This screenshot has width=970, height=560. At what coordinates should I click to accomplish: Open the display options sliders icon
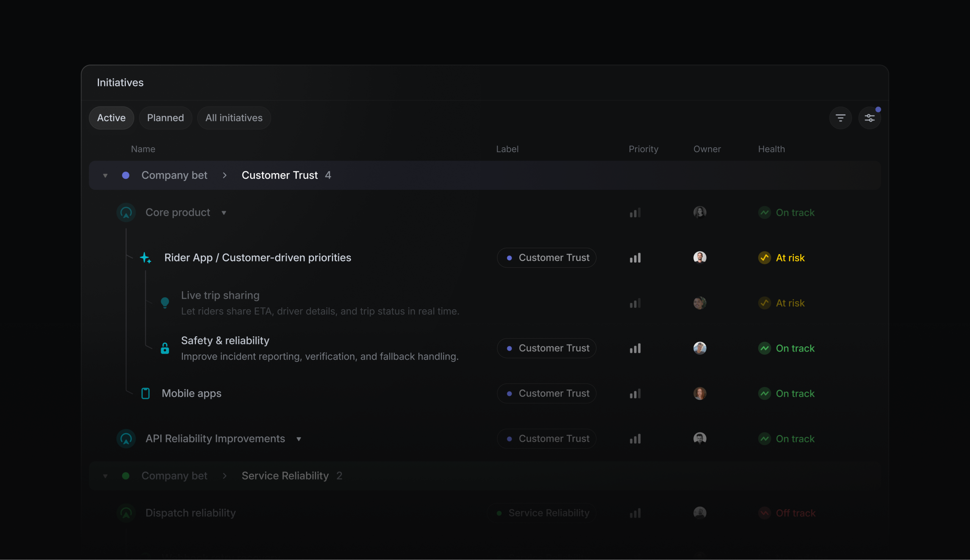pos(870,118)
